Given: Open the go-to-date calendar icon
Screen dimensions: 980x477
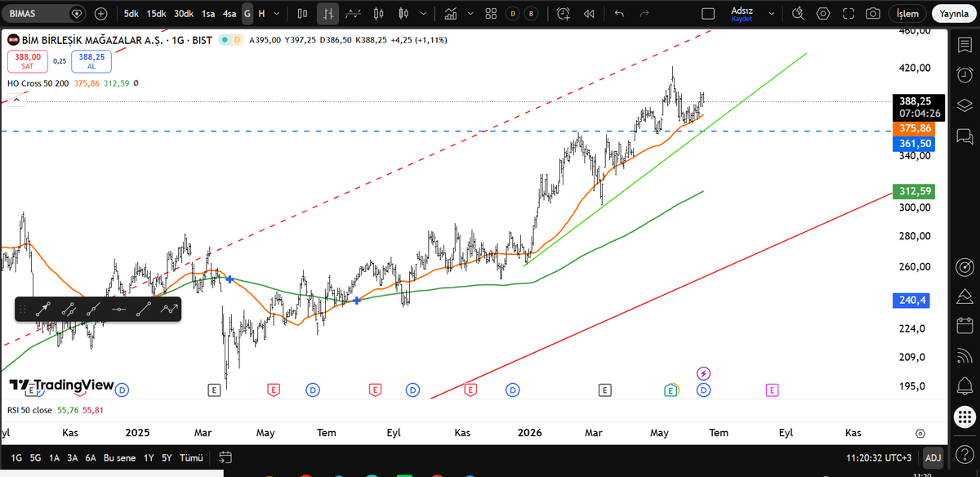Looking at the screenshot, I should coord(226,457).
